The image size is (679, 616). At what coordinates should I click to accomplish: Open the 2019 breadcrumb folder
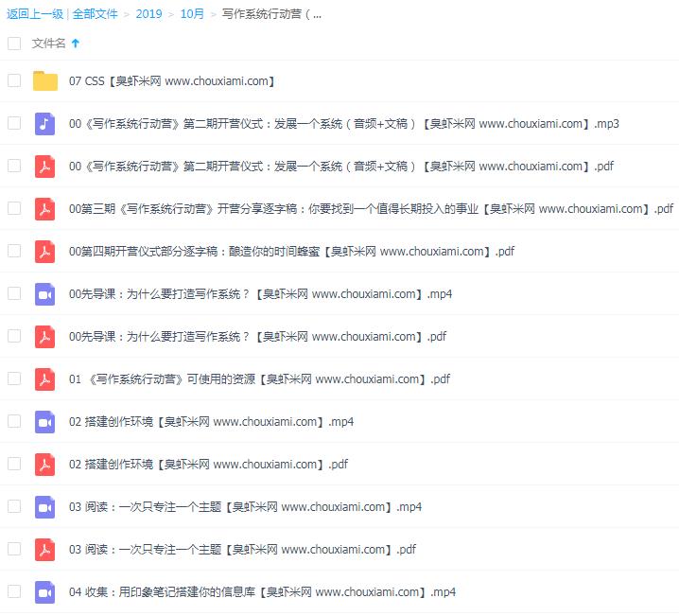pyautogui.click(x=148, y=14)
